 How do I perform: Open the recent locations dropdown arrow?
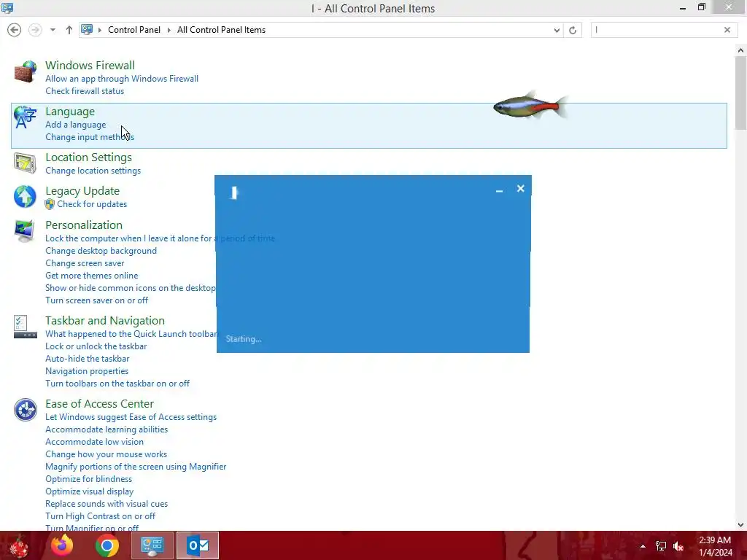[x=53, y=30]
